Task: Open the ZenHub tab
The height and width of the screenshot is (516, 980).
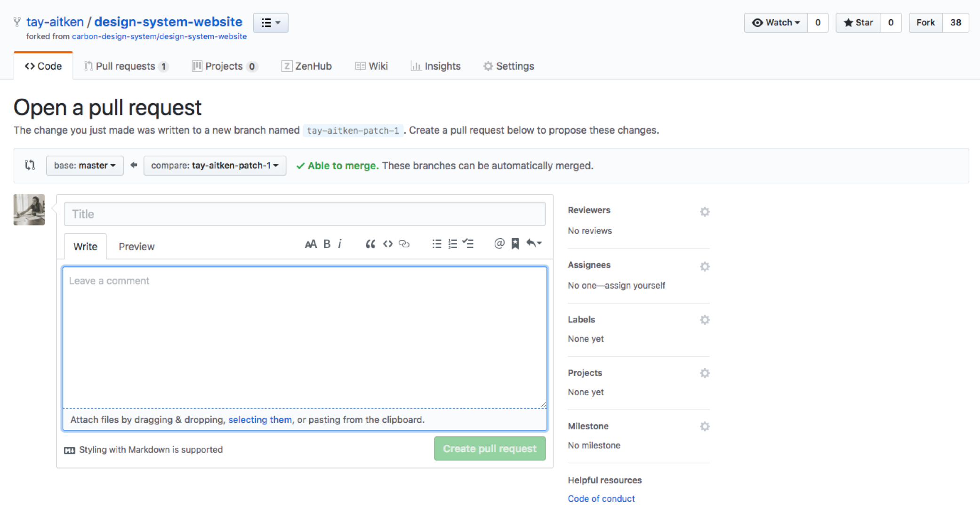Action: pos(306,66)
